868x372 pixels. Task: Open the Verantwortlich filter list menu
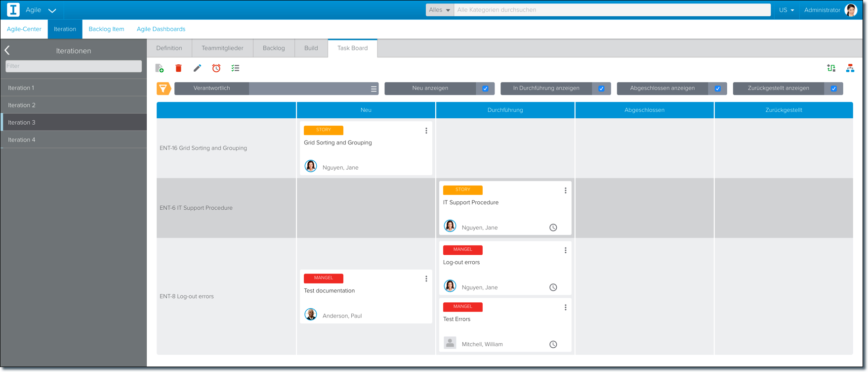pos(373,89)
